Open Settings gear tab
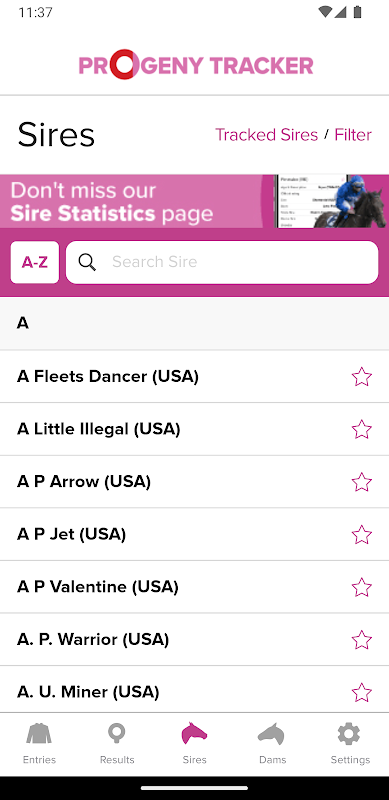This screenshot has height=800, width=389. click(350, 743)
